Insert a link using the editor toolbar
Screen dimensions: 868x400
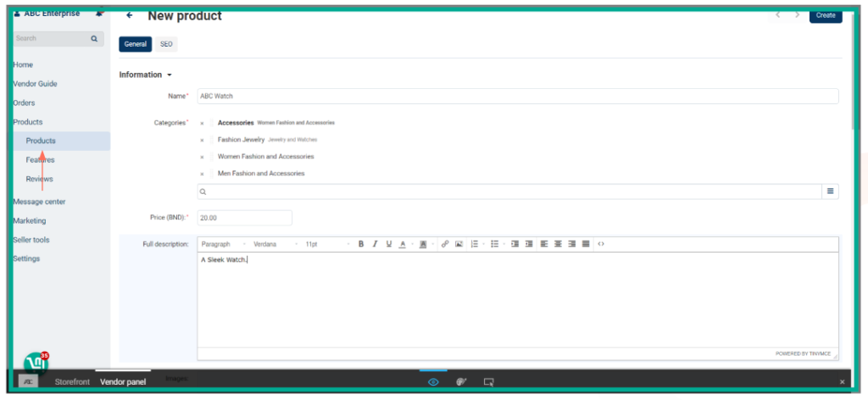(x=445, y=244)
